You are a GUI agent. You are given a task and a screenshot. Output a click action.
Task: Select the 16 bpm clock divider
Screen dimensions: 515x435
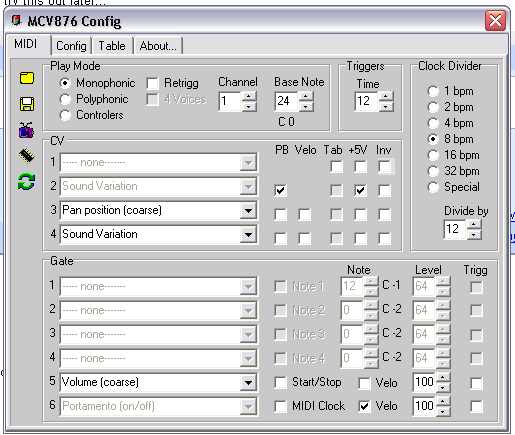click(433, 155)
